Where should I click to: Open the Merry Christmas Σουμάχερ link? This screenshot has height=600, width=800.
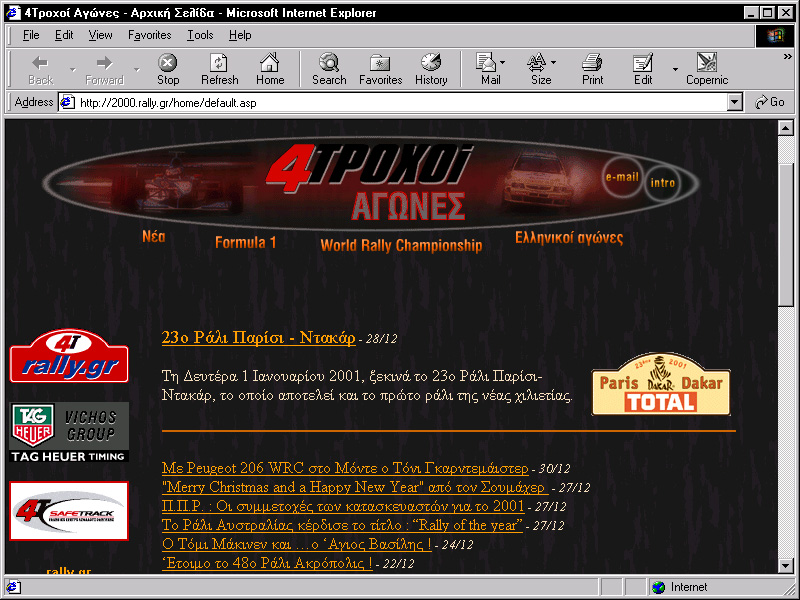[x=355, y=487]
